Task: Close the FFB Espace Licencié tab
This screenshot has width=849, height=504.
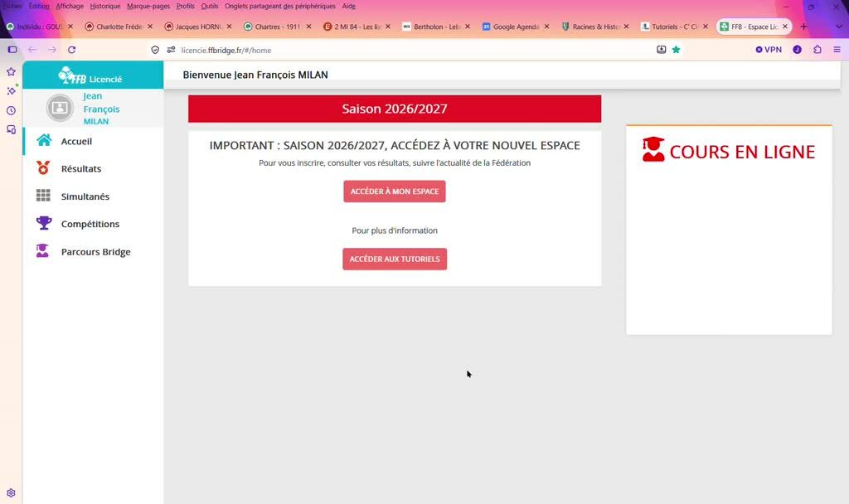Action: click(784, 27)
